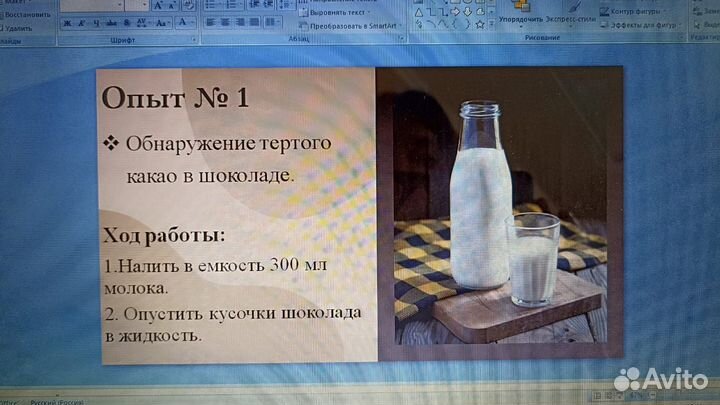Viewport: 720px width, 405px height.
Task: Open Эффекты для фигур dropdown
Action: [x=640, y=25]
